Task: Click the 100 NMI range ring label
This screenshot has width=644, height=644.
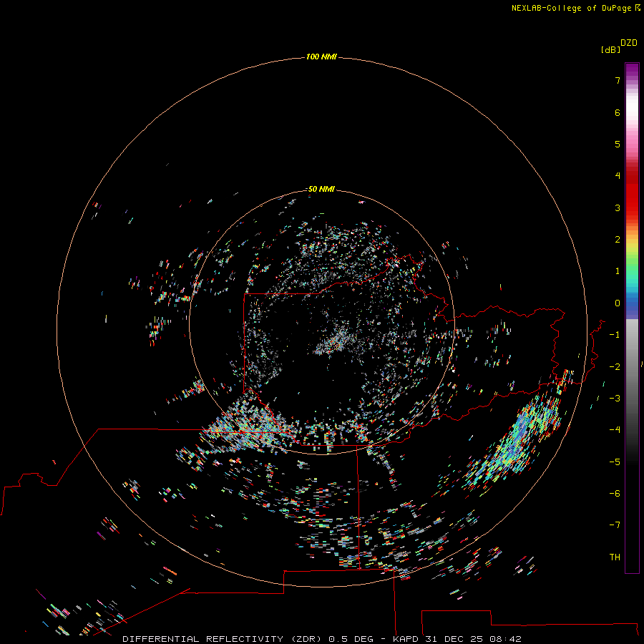Action: click(x=321, y=57)
